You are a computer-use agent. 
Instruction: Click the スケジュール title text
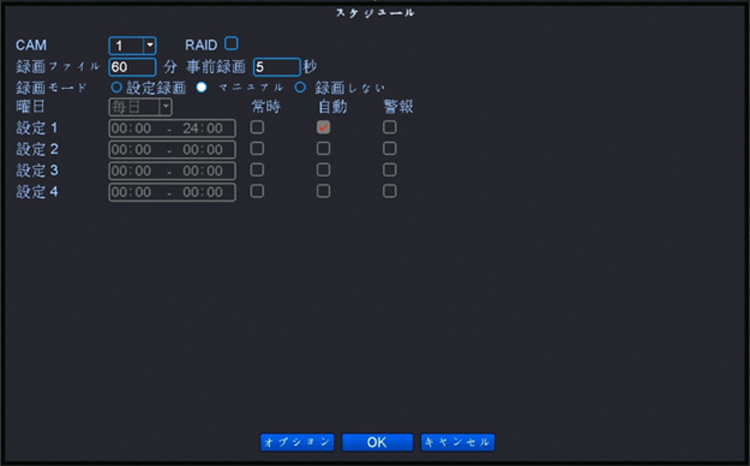point(375,13)
